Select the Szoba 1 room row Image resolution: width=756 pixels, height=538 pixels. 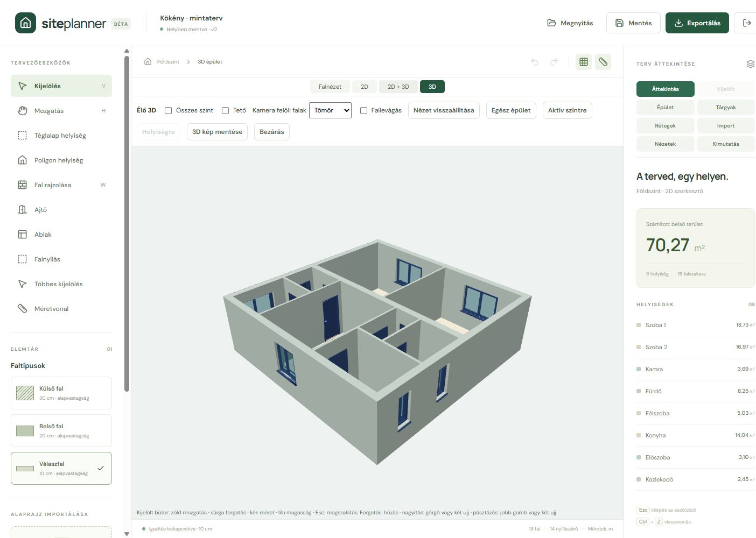[696, 325]
